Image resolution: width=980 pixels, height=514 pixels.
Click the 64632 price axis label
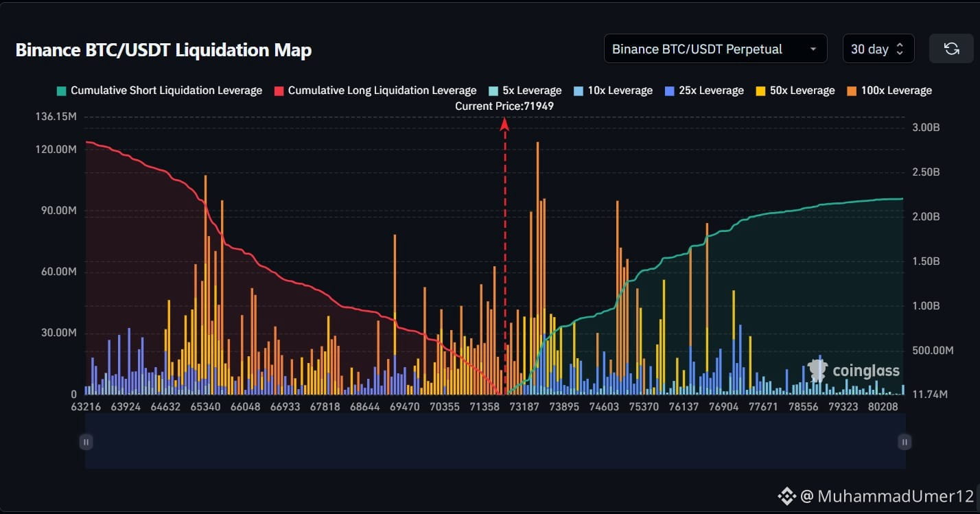tap(165, 407)
